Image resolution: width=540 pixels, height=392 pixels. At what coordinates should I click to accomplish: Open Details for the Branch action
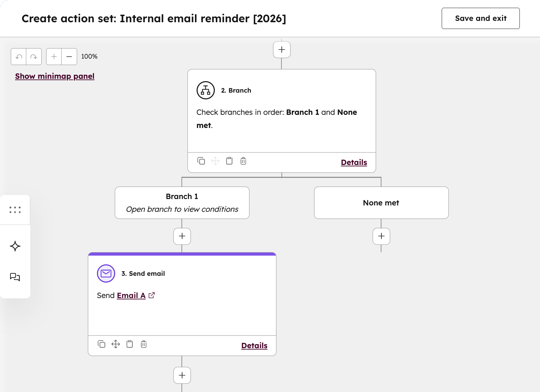coord(354,162)
